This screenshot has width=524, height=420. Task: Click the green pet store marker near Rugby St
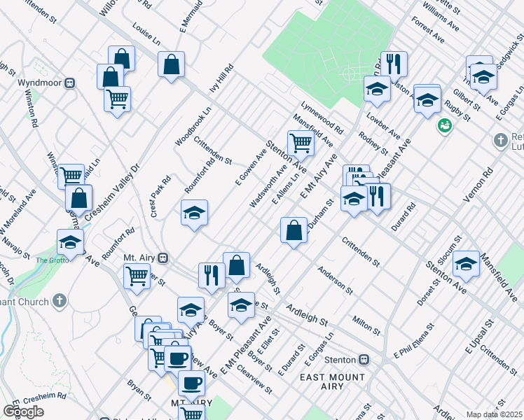444,127
